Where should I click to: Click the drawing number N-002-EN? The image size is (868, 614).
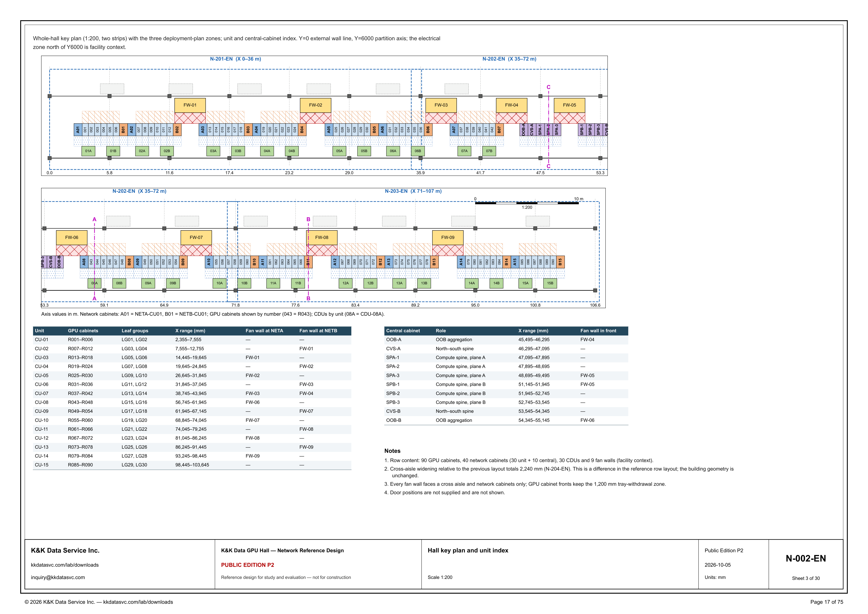pyautogui.click(x=806, y=559)
